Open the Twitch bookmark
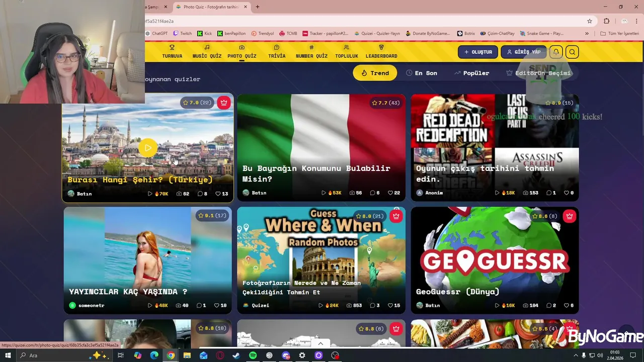The image size is (644, 362). coord(182,34)
